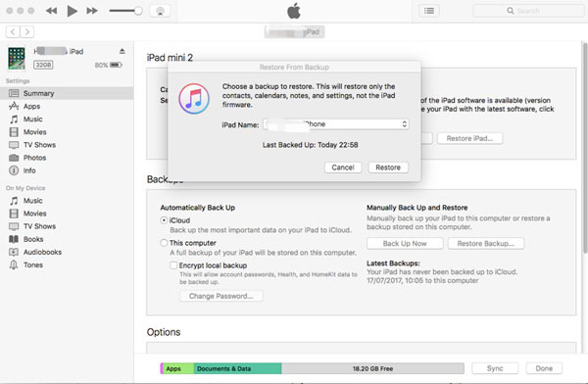The height and width of the screenshot is (384, 588).
Task: Click the Sync button
Action: coord(495,368)
